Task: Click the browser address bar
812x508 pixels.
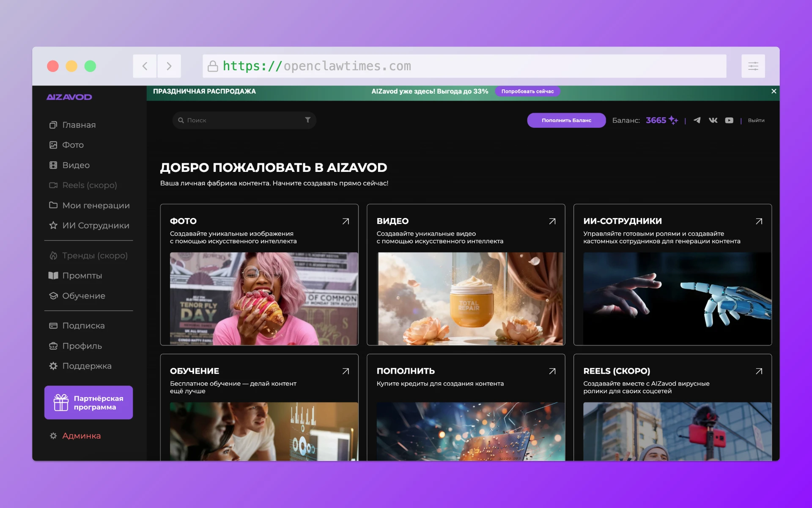Action: pyautogui.click(x=464, y=66)
